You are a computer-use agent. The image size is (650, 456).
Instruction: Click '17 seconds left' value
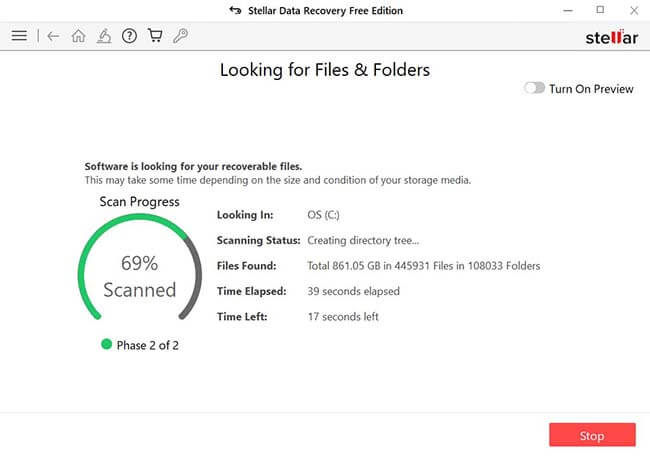click(x=343, y=317)
